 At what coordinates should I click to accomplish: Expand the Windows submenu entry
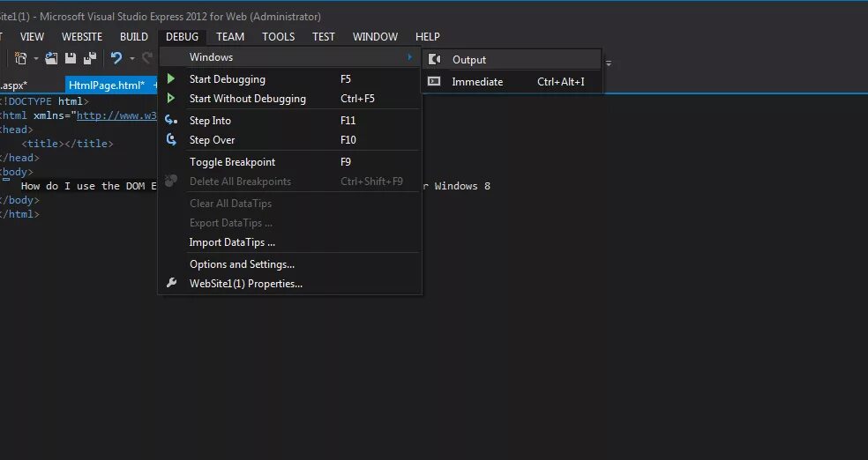click(x=289, y=57)
